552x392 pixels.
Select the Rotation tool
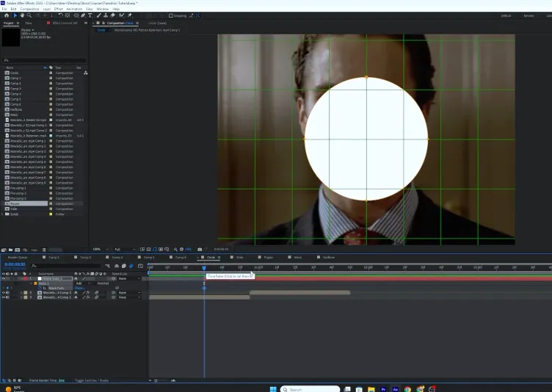pyautogui.click(x=60, y=15)
